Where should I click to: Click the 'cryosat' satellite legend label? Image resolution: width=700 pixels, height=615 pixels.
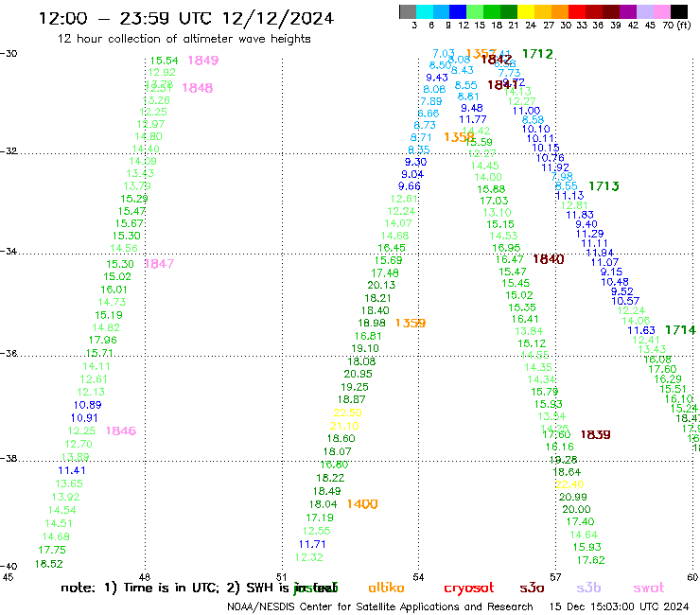pos(469,589)
